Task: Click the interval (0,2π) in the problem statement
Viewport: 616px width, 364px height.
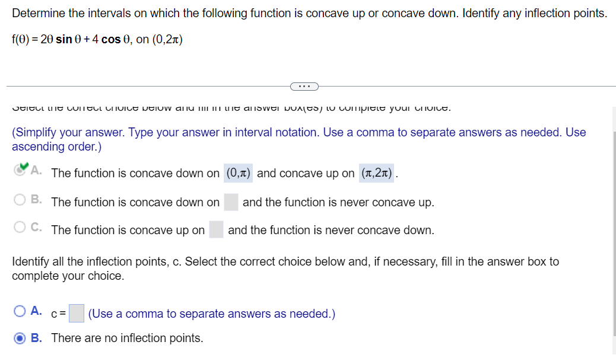Action: point(167,40)
